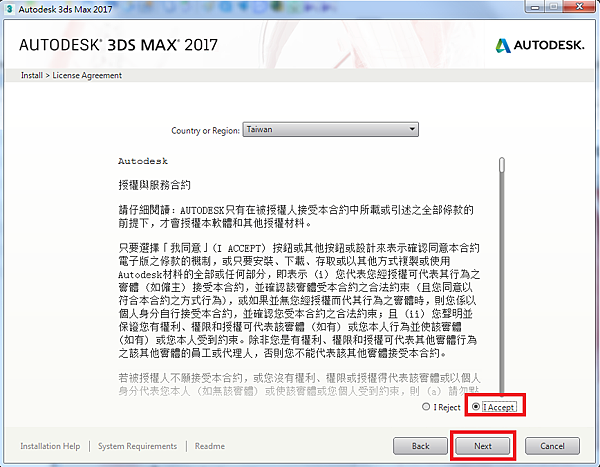Viewport: 600px width, 467px height.
Task: Click the Next button
Action: point(483,446)
